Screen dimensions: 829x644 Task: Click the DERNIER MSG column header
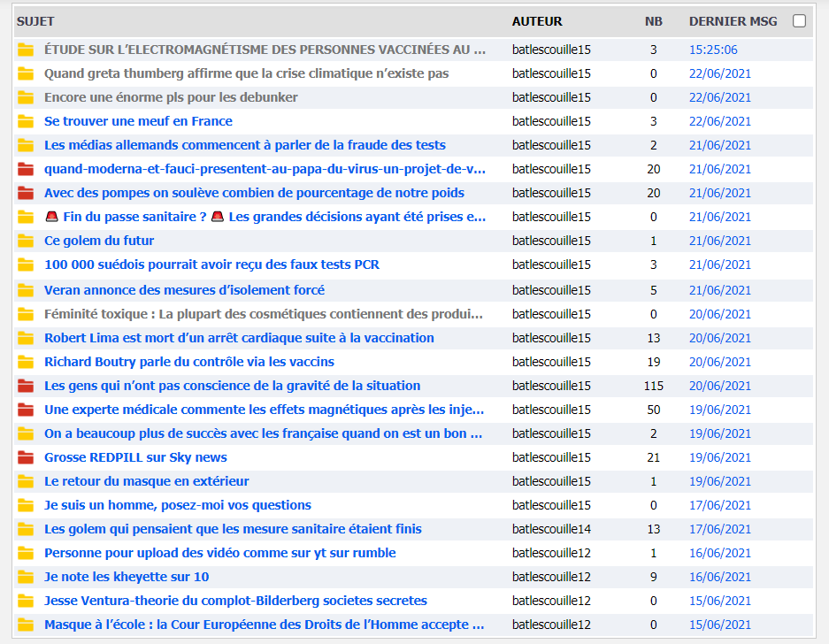tap(733, 21)
